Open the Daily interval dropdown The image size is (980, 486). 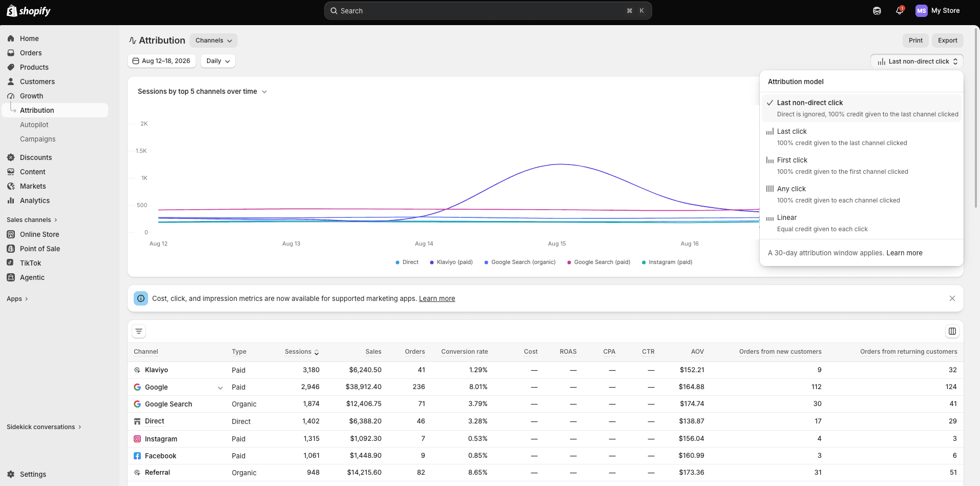tap(218, 61)
